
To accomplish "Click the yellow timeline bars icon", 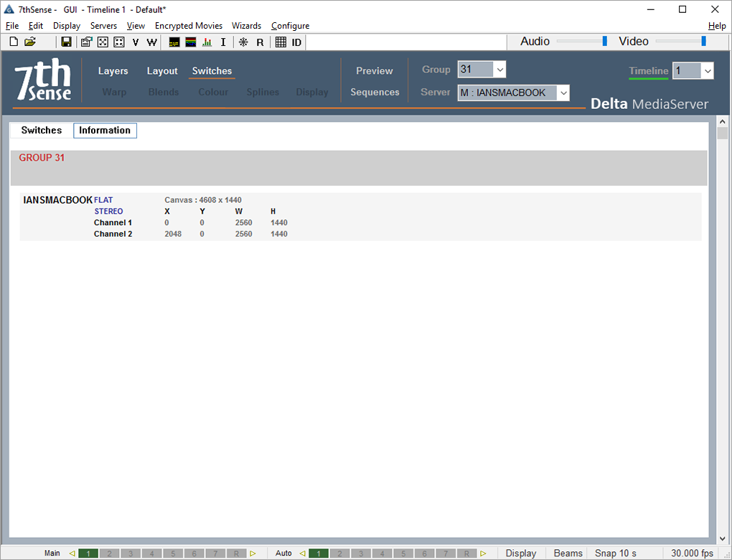I will click(x=174, y=42).
